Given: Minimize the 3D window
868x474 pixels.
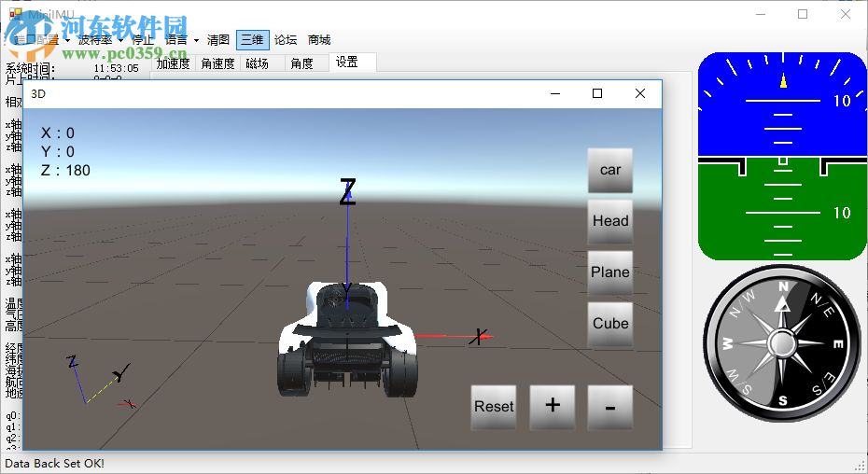Looking at the screenshot, I should (x=555, y=93).
